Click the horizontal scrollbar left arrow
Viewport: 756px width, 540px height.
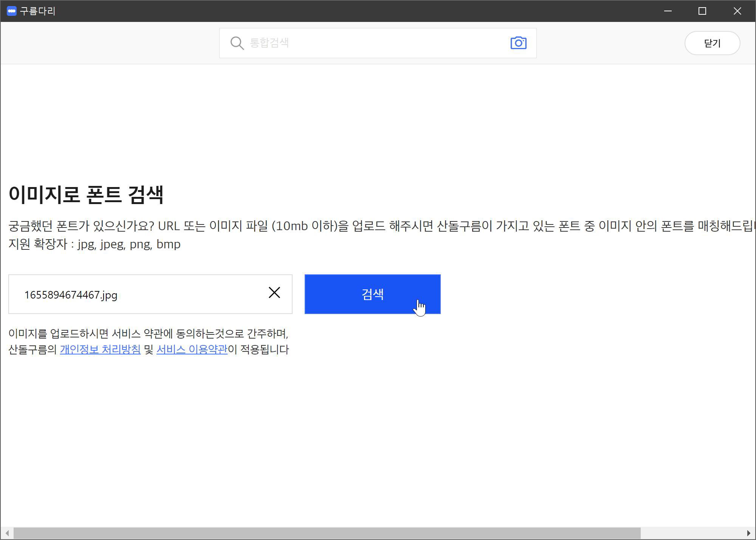pos(7,533)
